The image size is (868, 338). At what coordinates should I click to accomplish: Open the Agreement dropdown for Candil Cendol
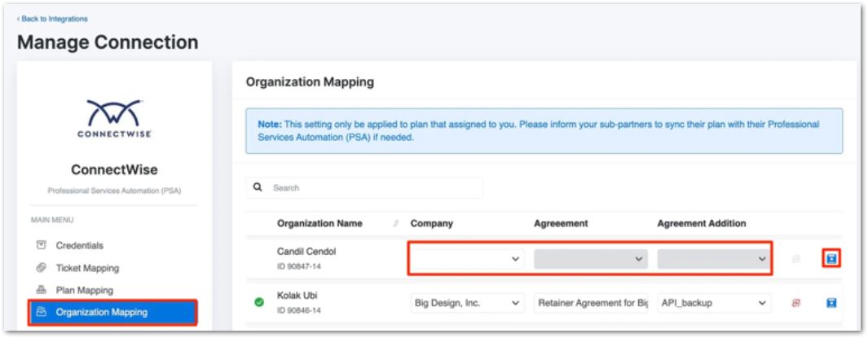(x=590, y=259)
